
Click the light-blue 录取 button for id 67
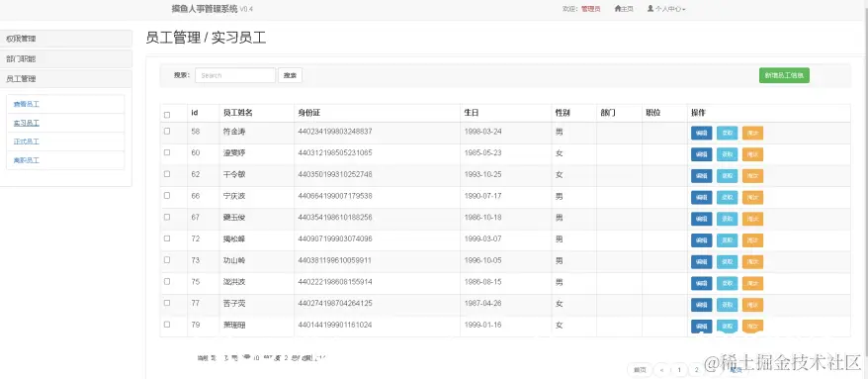(x=727, y=219)
